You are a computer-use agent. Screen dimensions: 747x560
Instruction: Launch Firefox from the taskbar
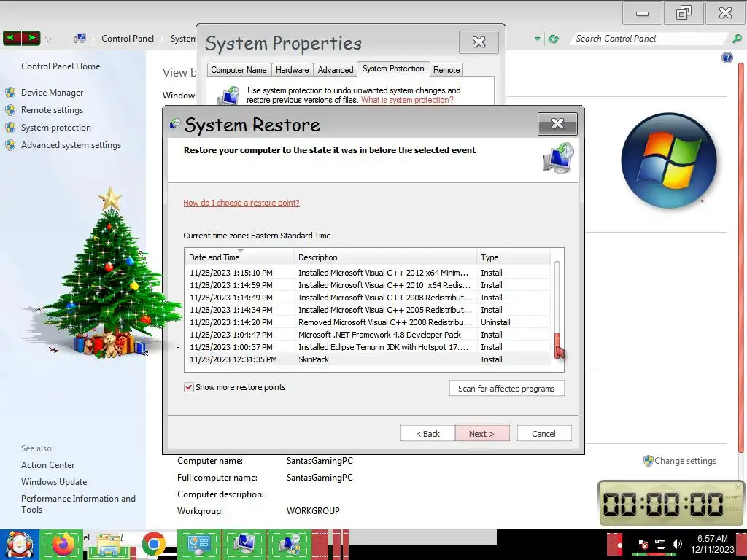(x=62, y=544)
